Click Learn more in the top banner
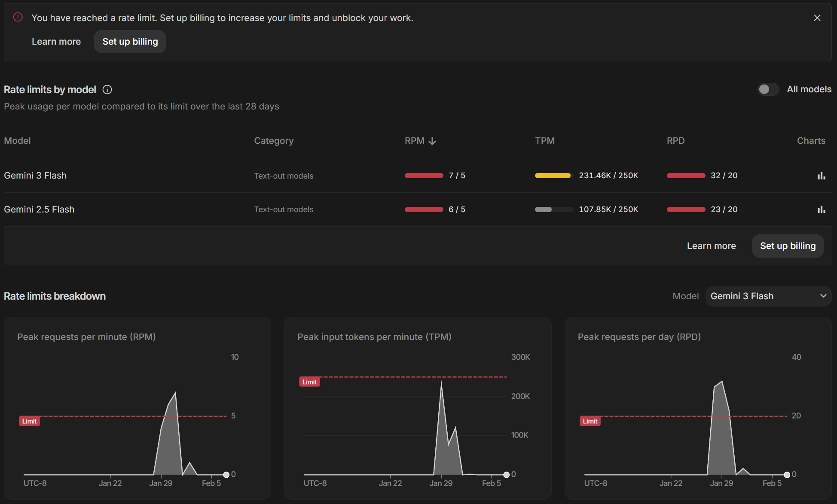 pyautogui.click(x=56, y=42)
